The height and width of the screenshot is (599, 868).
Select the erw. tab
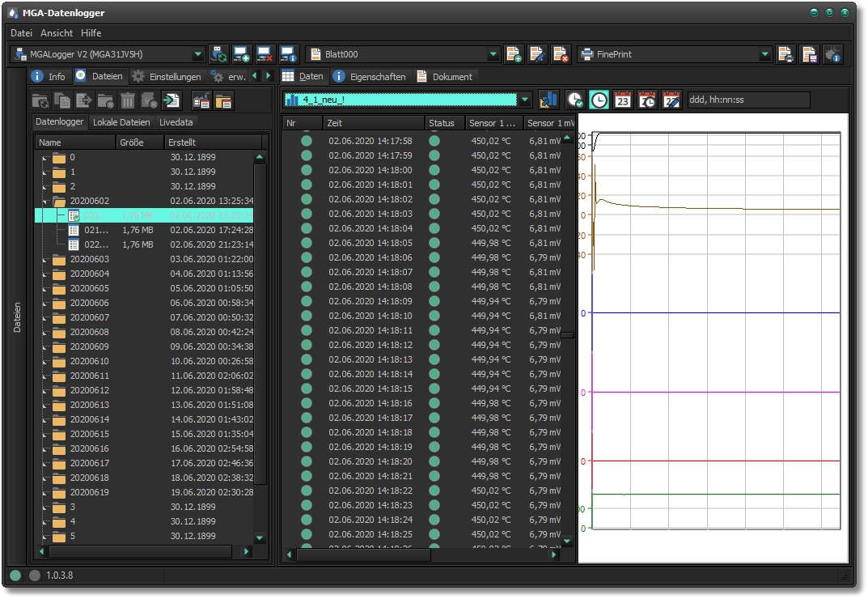coord(229,76)
